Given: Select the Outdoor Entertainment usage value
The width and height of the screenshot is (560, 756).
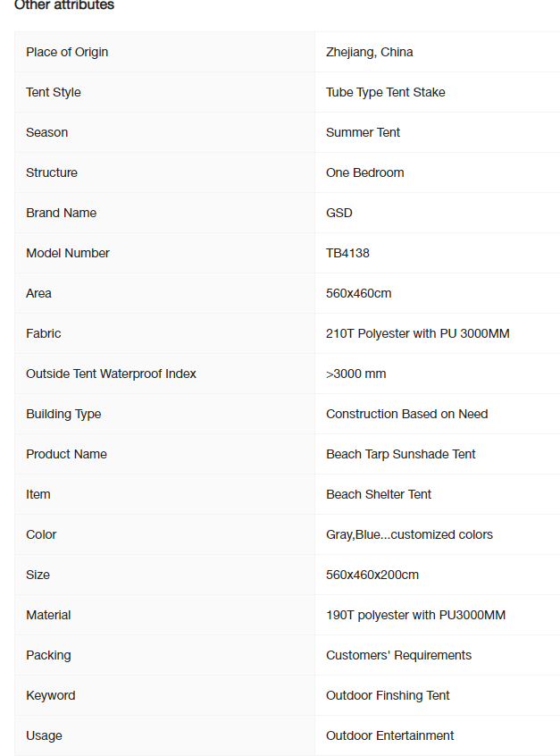Looking at the screenshot, I should pos(390,735).
